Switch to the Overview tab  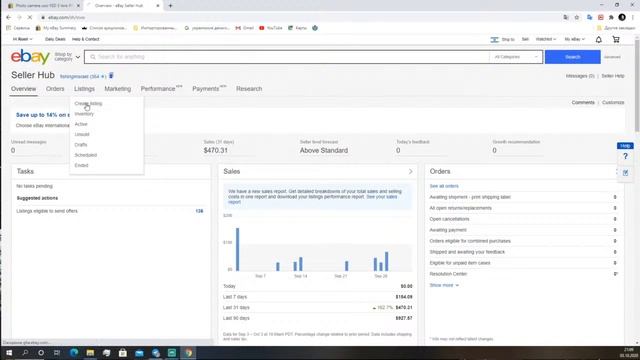tap(24, 89)
